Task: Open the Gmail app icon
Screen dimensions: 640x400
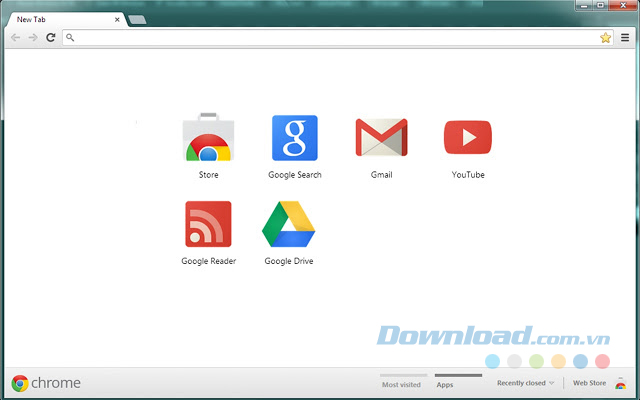Action: point(381,138)
